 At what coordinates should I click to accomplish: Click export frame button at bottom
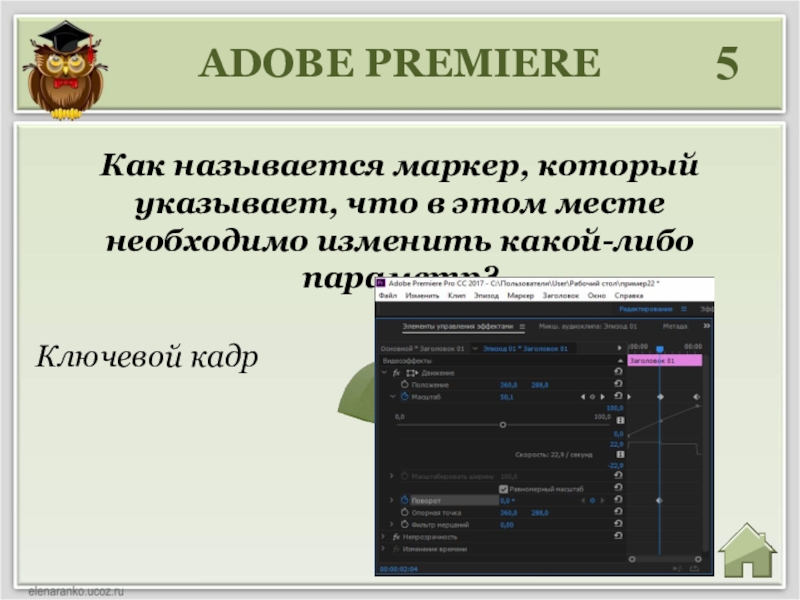(x=694, y=568)
